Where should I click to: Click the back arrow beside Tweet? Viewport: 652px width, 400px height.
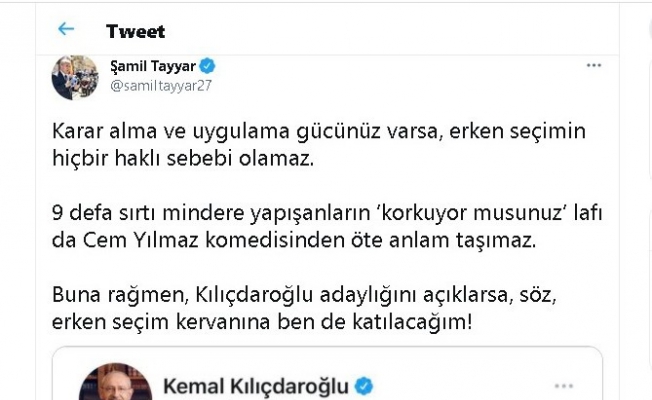coord(68,30)
